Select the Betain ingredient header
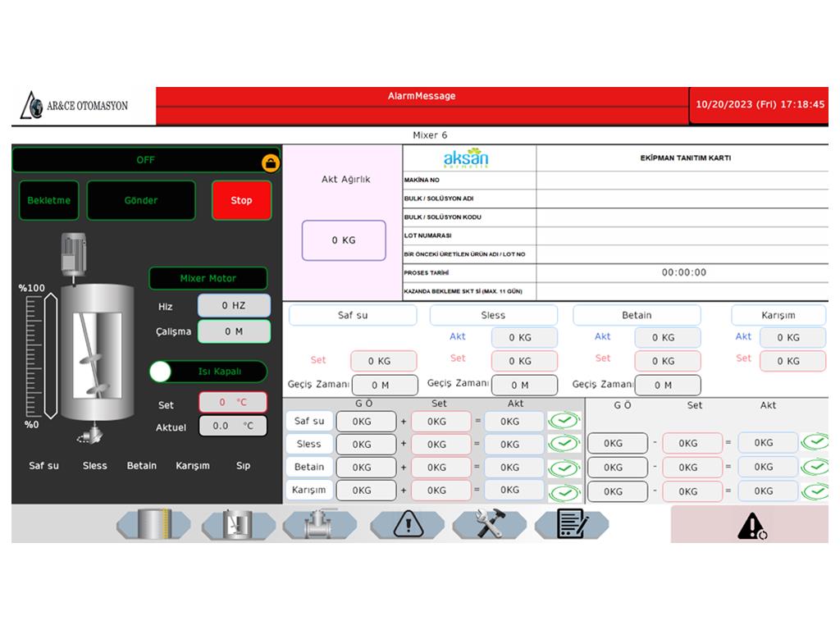The height and width of the screenshot is (630, 840). (637, 315)
